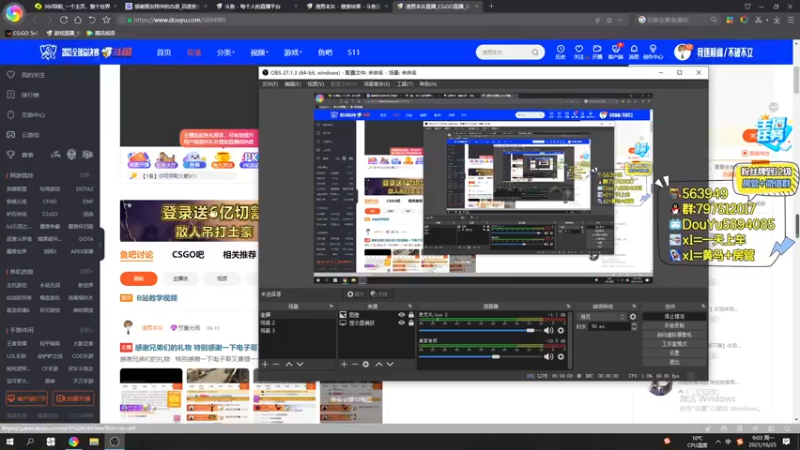Viewport: 800px width, 450px height.
Task: Click 停止推流 button in OBS controls
Action: click(674, 316)
